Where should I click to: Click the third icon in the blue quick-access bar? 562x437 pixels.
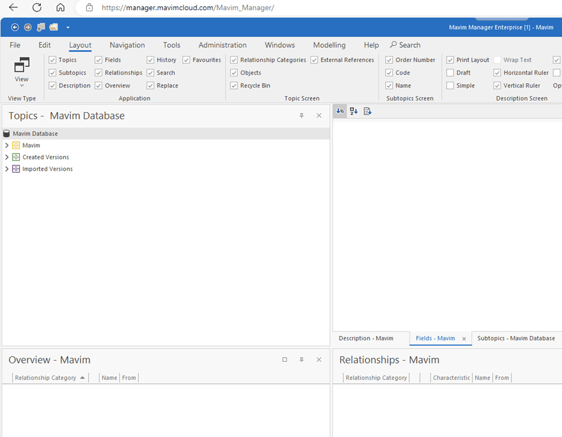(x=41, y=27)
